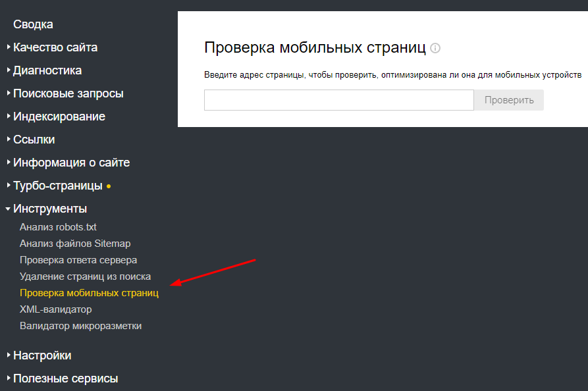Click the Введите адрес страницы description text
The width and height of the screenshot is (588, 391).
(392, 75)
